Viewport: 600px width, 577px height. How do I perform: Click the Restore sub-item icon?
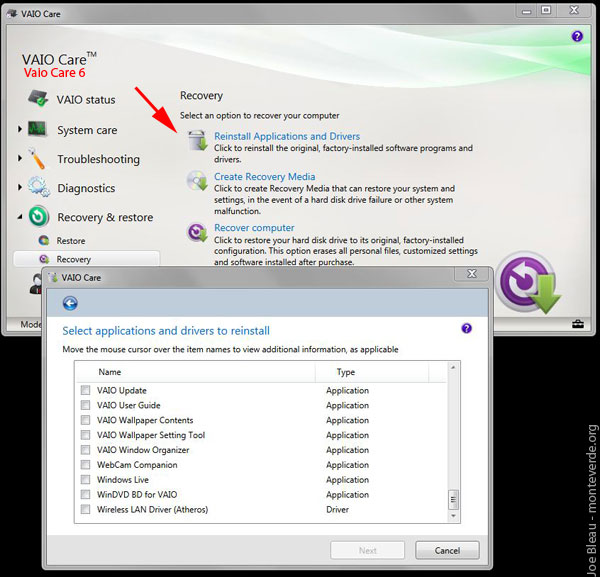[44, 240]
